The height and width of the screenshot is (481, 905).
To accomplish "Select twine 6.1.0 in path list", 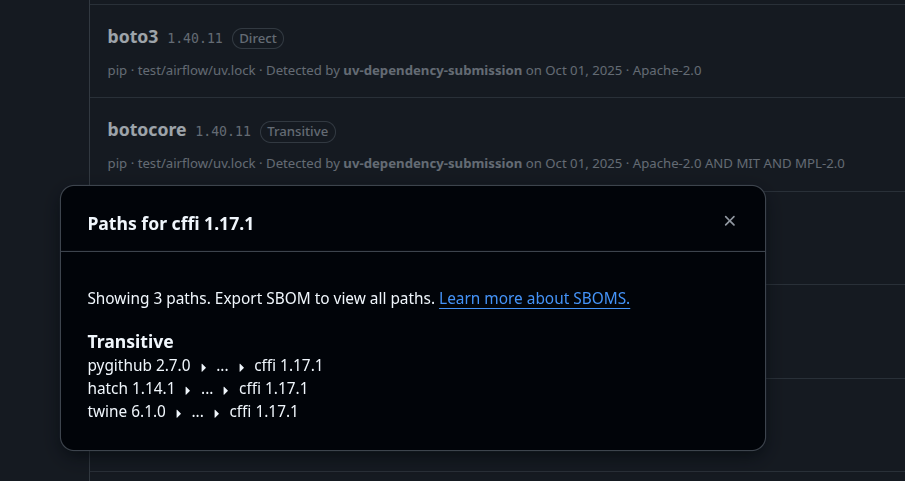I will coord(126,412).
